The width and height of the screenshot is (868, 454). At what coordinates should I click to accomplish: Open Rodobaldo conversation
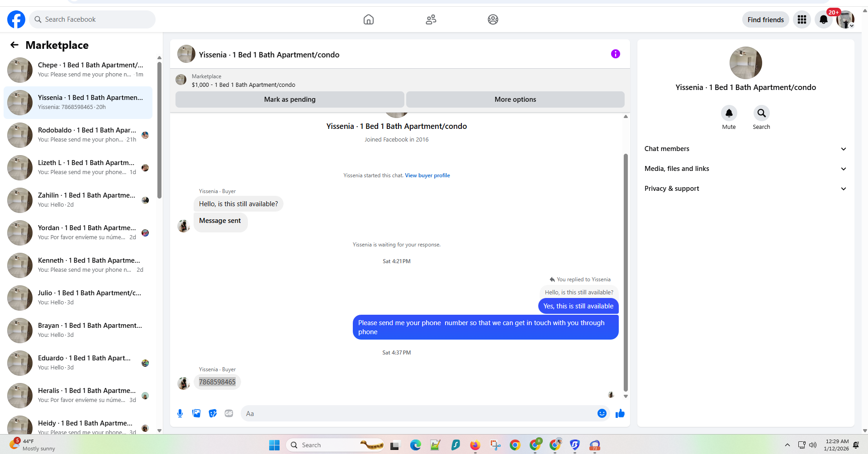click(x=78, y=135)
